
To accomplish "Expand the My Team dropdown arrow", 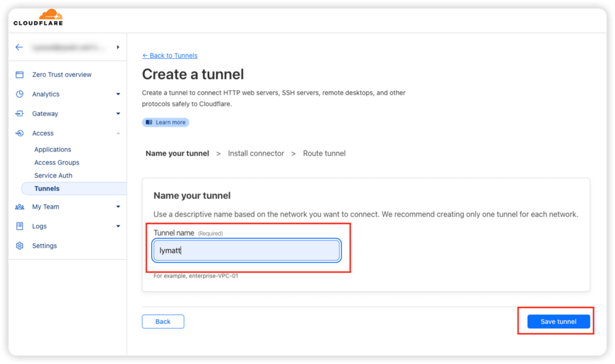I will (118, 207).
